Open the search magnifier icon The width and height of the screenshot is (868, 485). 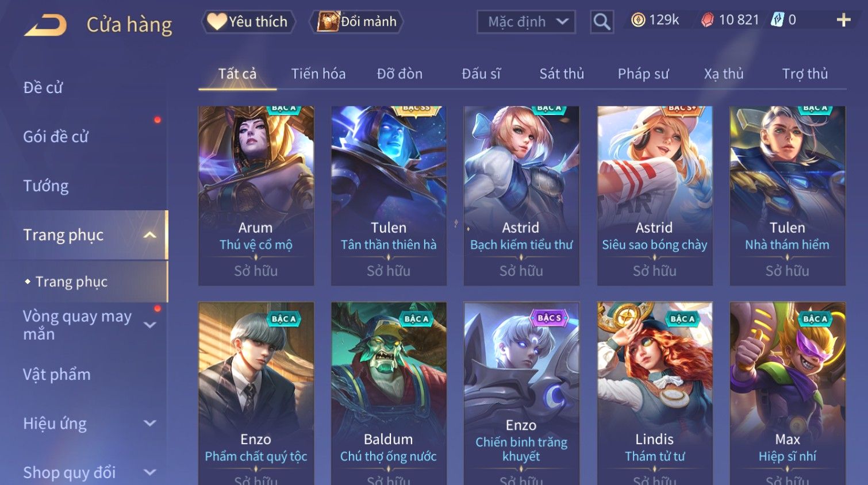[602, 22]
